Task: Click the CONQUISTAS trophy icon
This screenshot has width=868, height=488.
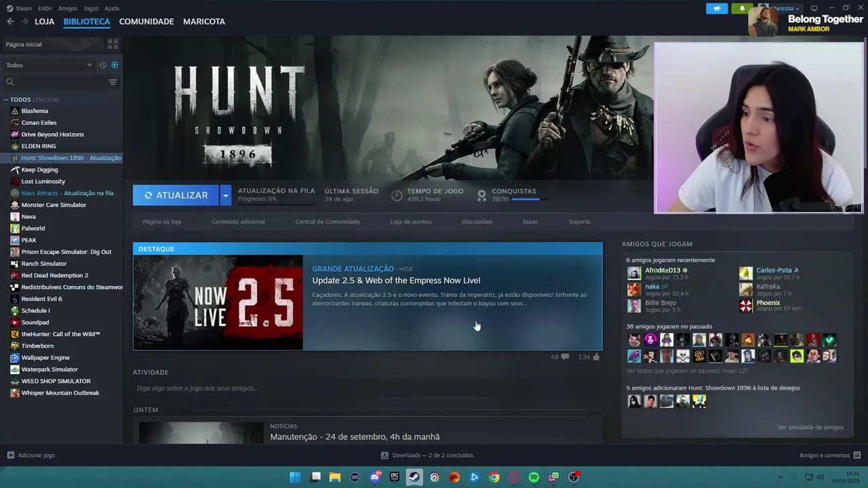Action: tap(481, 195)
